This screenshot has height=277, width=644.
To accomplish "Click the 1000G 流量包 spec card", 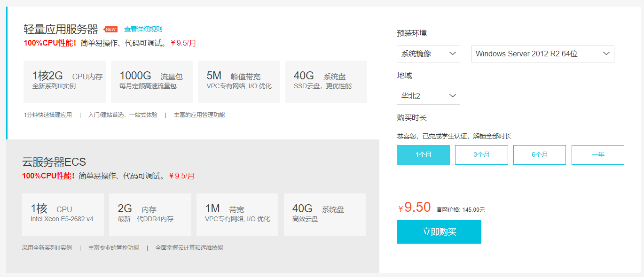I will click(x=152, y=81).
